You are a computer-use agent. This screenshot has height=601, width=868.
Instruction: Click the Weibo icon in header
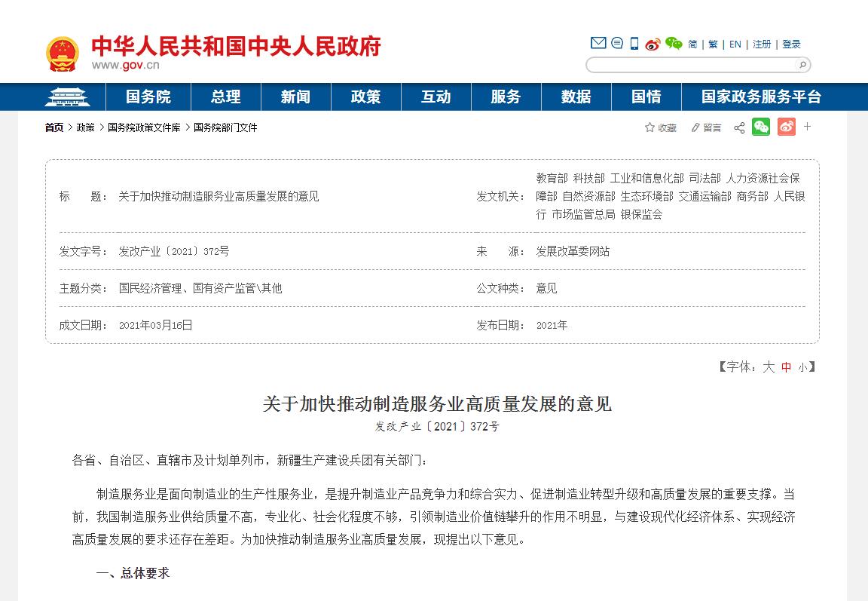pyautogui.click(x=653, y=44)
